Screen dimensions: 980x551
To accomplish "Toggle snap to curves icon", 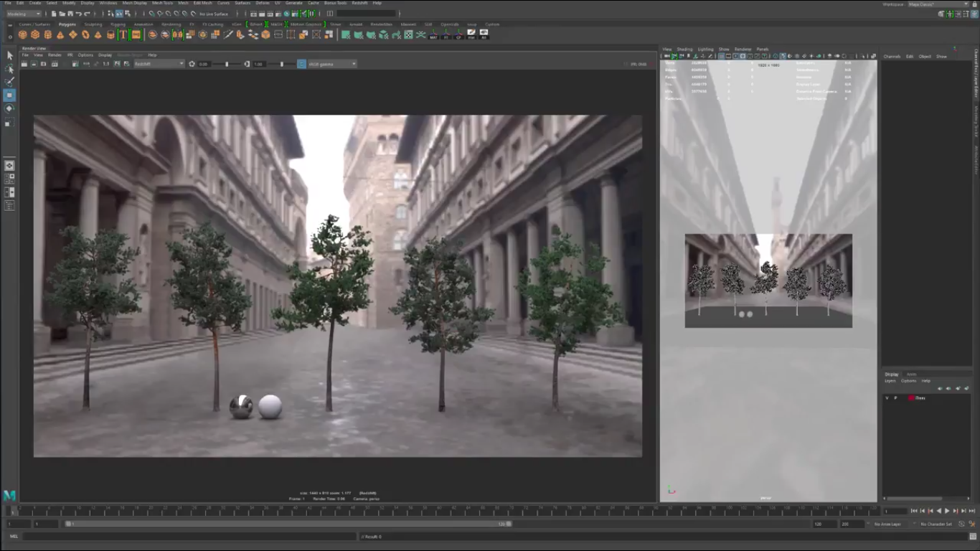I will pyautogui.click(x=159, y=14).
